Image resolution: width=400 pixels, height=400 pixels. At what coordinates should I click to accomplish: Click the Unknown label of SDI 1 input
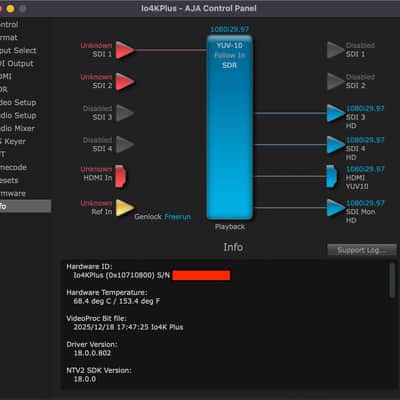point(96,45)
